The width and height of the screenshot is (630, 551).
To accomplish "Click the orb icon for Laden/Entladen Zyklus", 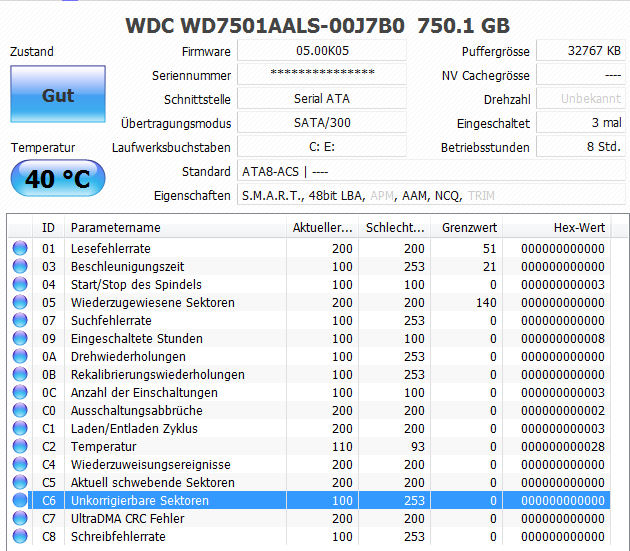I will tap(20, 428).
